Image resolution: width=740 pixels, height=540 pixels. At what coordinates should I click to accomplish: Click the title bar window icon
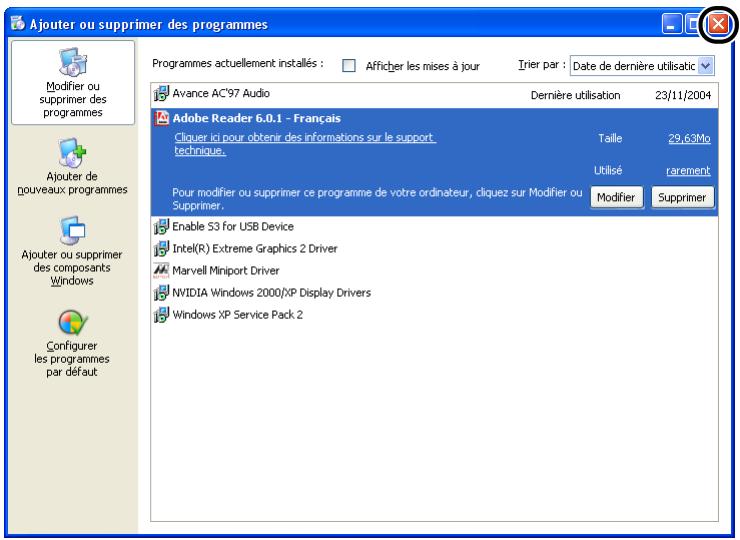17,23
